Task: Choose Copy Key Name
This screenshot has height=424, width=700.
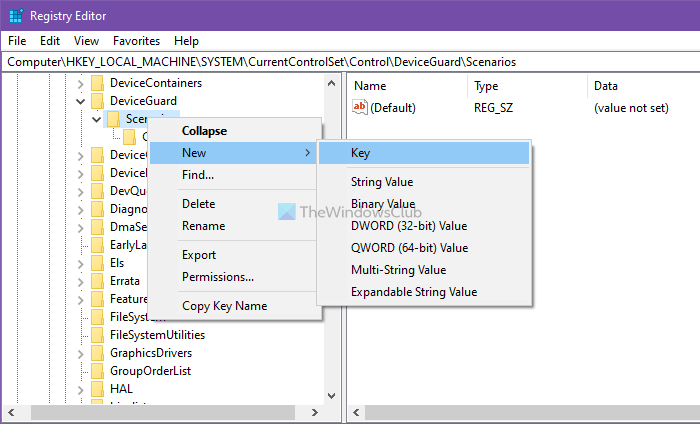Action: 224,306
